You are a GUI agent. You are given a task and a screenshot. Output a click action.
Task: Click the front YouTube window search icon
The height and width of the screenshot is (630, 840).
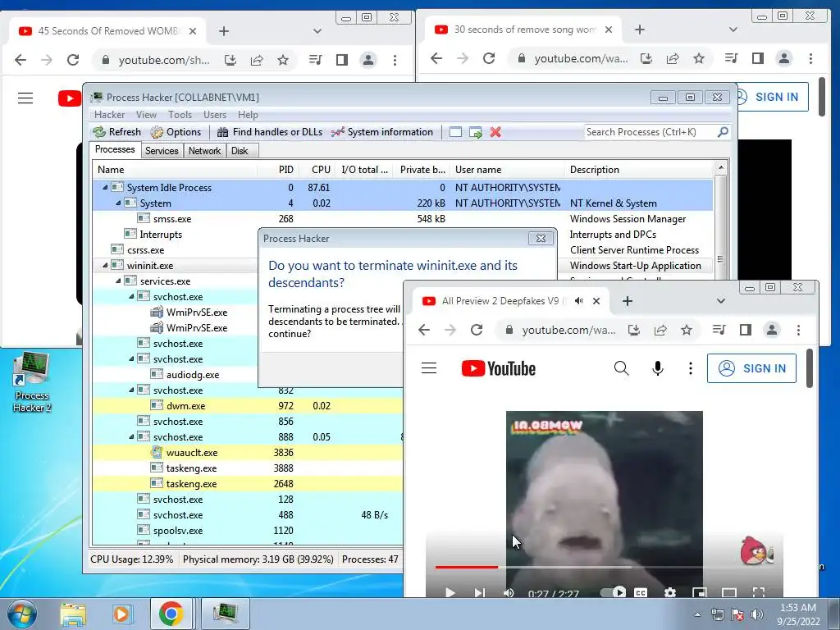pyautogui.click(x=622, y=368)
